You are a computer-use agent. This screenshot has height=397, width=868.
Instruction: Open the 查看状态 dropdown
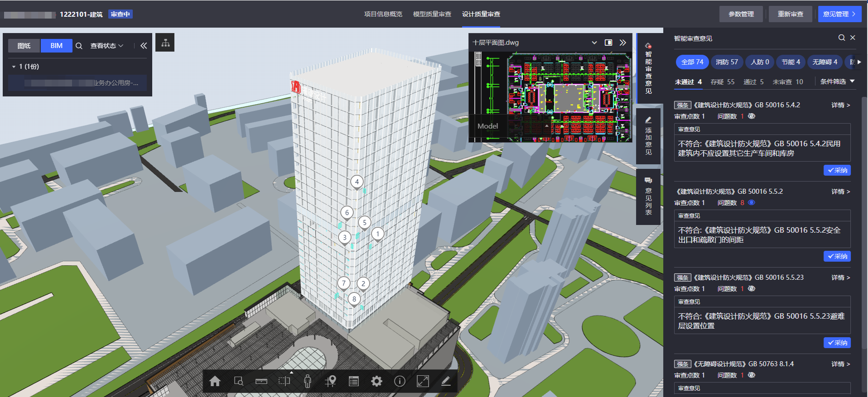[x=107, y=46]
